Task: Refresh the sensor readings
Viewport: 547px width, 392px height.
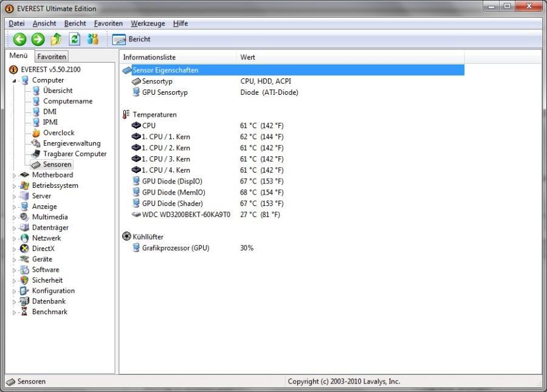Action: click(x=74, y=39)
